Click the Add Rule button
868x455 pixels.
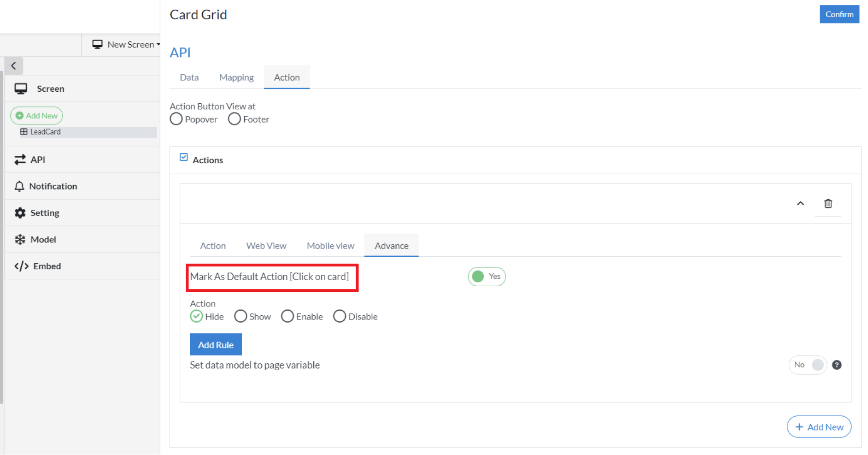[x=216, y=344]
